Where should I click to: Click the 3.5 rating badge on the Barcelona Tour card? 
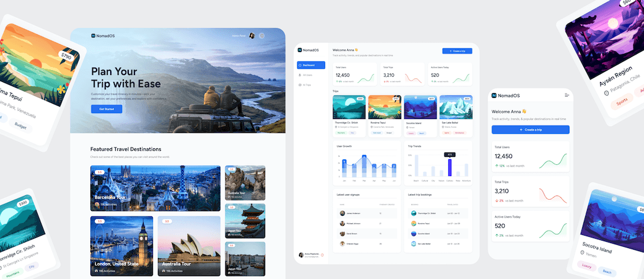100,172
